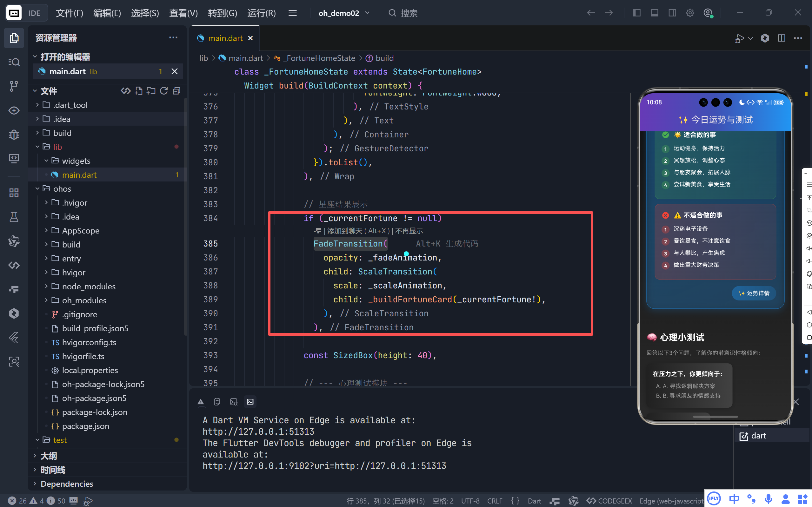This screenshot has height=507, width=812.
Task: Toggle the secondary sidebar layout button
Action: [x=672, y=13]
